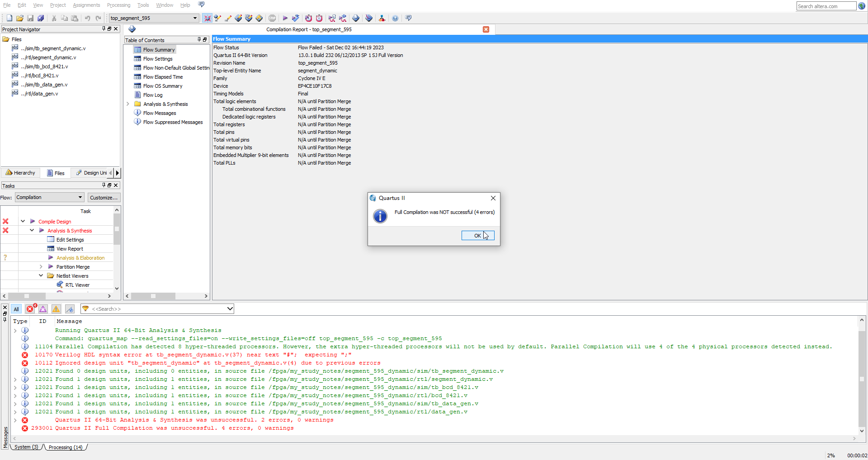Toggle the critical warning messages filter
868x460 pixels.
pos(43,309)
